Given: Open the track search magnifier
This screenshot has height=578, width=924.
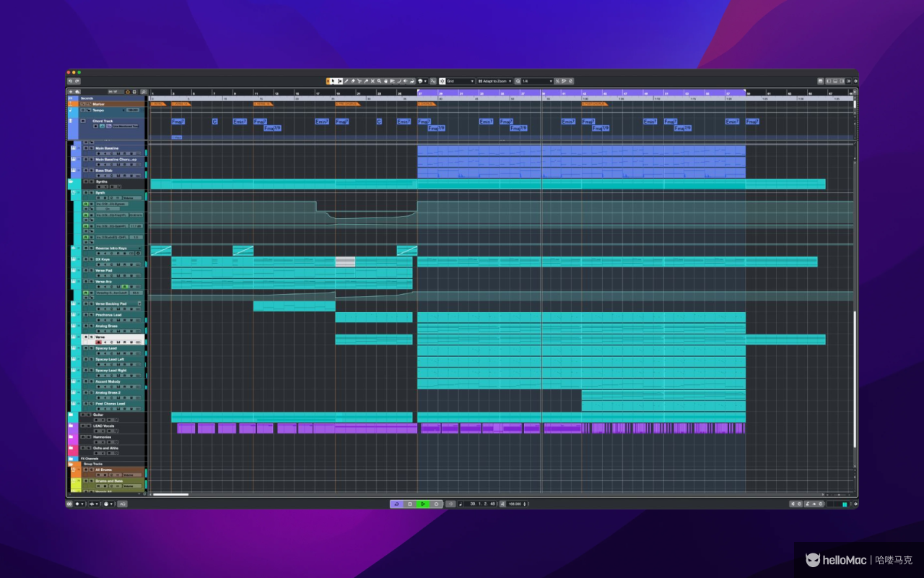Looking at the screenshot, I should tap(144, 92).
